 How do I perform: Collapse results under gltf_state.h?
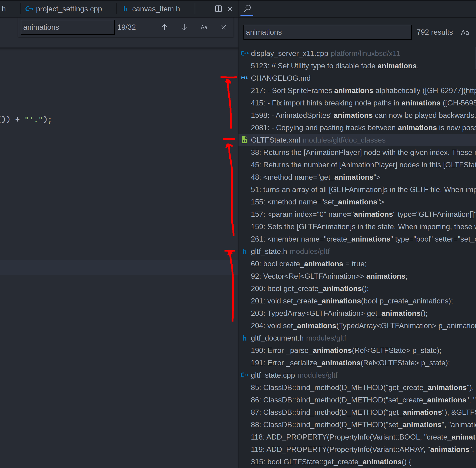tap(269, 251)
